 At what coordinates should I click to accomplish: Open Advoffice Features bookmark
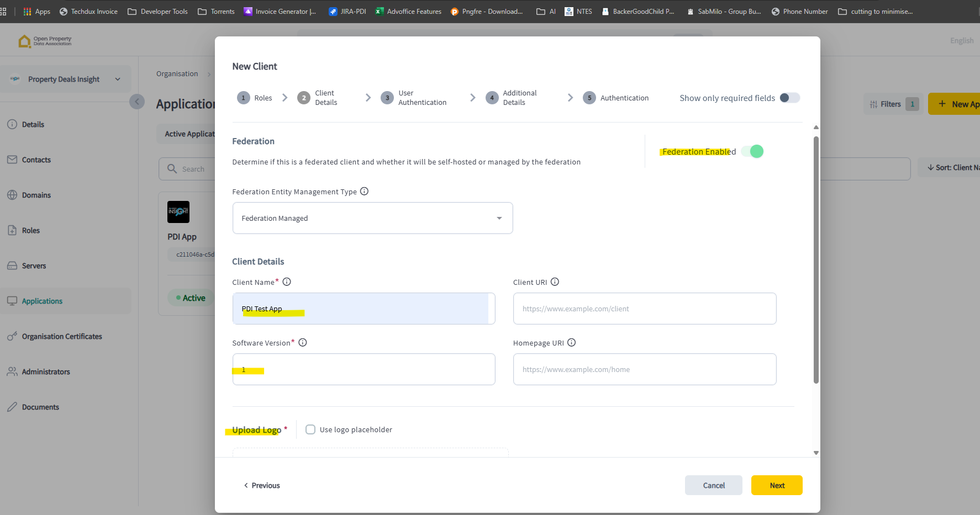click(x=408, y=11)
